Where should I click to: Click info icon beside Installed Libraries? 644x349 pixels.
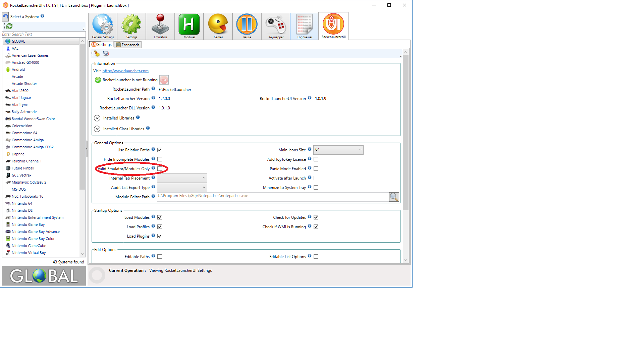click(x=138, y=117)
